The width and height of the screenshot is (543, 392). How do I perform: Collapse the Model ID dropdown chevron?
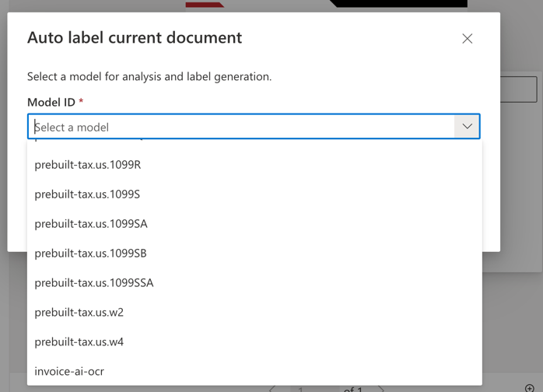467,127
